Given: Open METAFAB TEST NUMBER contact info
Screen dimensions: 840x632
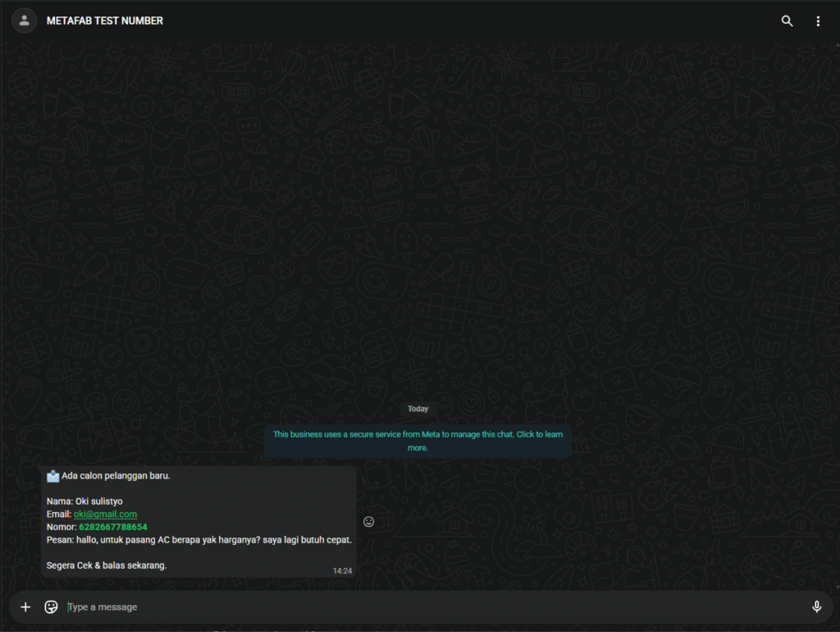Looking at the screenshot, I should (x=105, y=21).
